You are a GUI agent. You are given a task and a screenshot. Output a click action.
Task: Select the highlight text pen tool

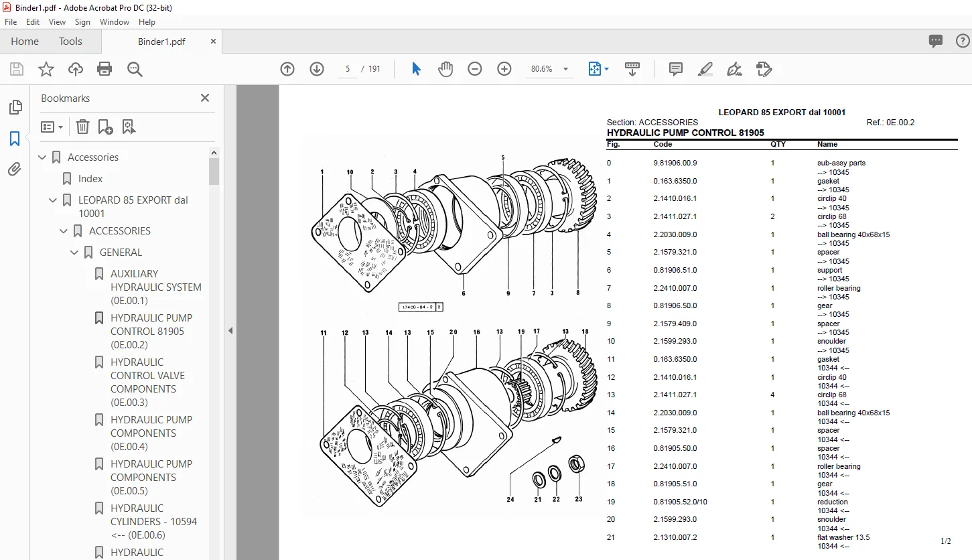[705, 69]
